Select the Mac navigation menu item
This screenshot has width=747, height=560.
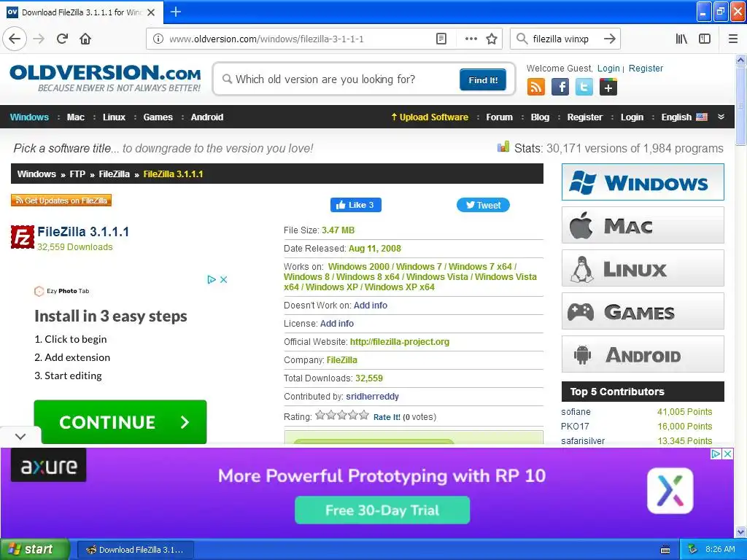pyautogui.click(x=75, y=117)
